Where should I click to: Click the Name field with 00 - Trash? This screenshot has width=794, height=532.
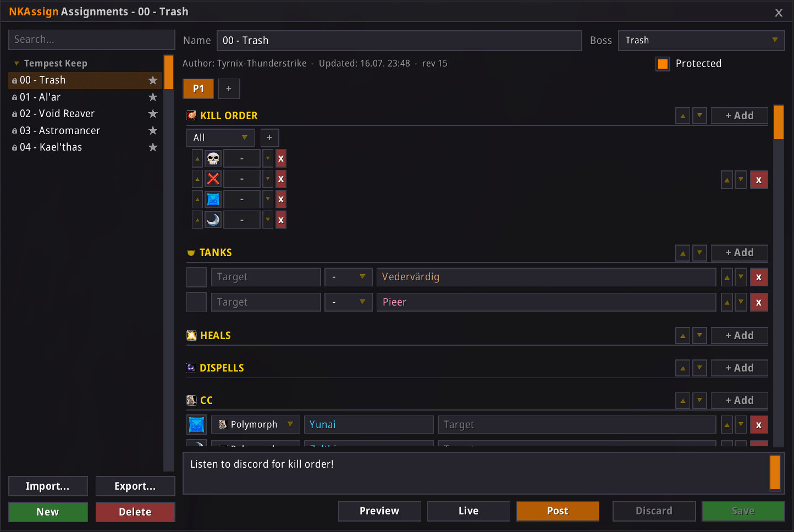[399, 41]
